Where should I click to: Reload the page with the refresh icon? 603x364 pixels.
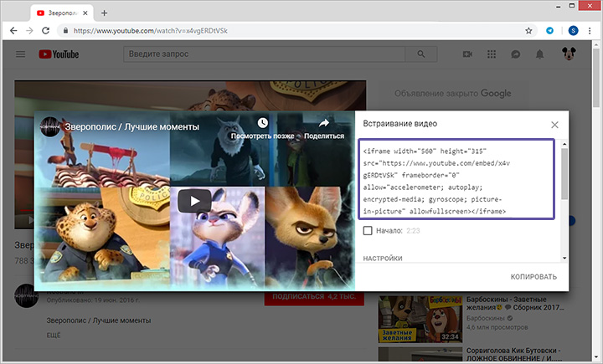pos(46,31)
